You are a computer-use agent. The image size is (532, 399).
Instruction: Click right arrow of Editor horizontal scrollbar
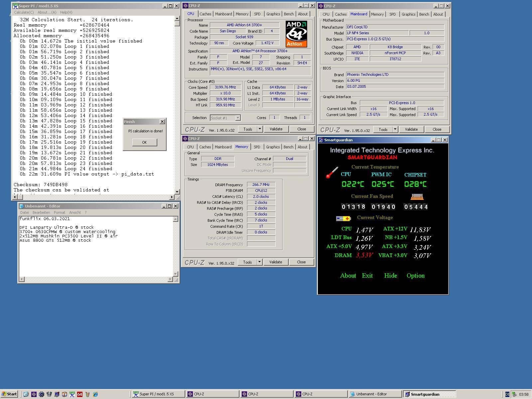point(170,279)
